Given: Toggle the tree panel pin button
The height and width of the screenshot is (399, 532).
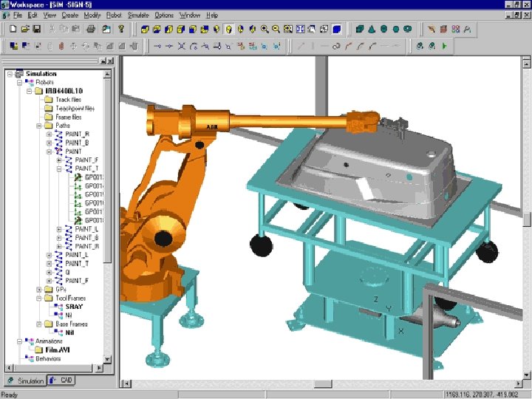Looking at the screenshot, I should point(103,61).
